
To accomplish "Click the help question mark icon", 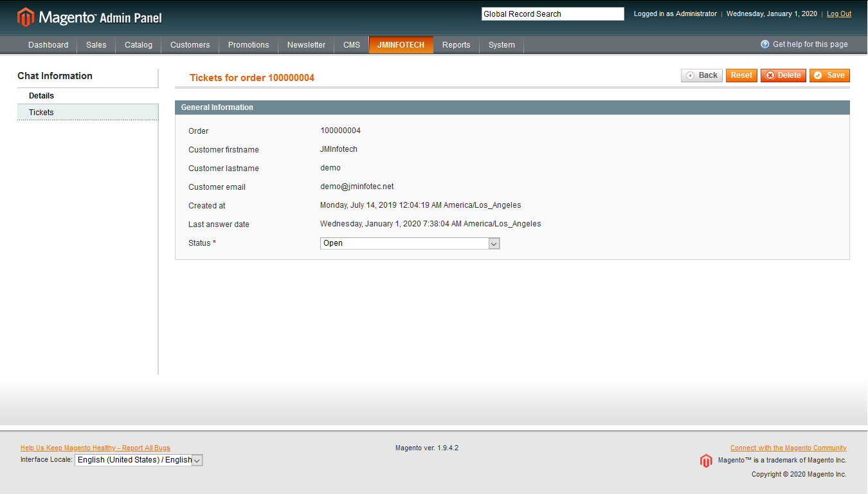I will click(x=765, y=44).
